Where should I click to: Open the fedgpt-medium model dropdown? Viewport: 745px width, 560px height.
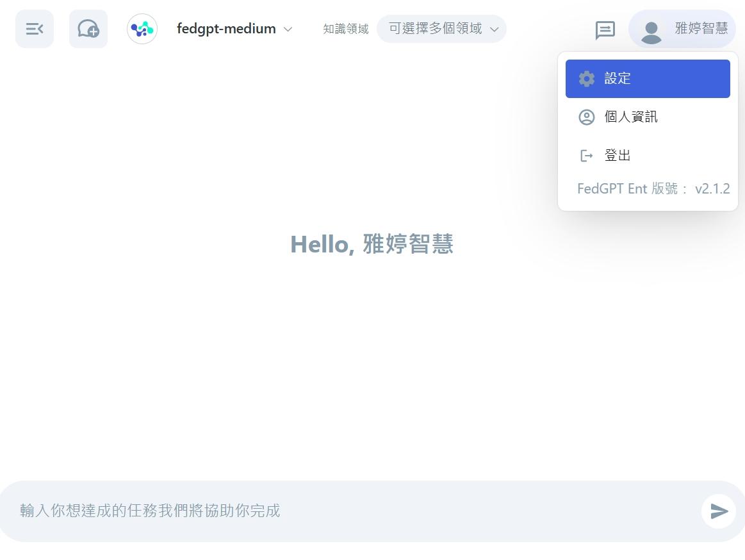[x=234, y=29]
